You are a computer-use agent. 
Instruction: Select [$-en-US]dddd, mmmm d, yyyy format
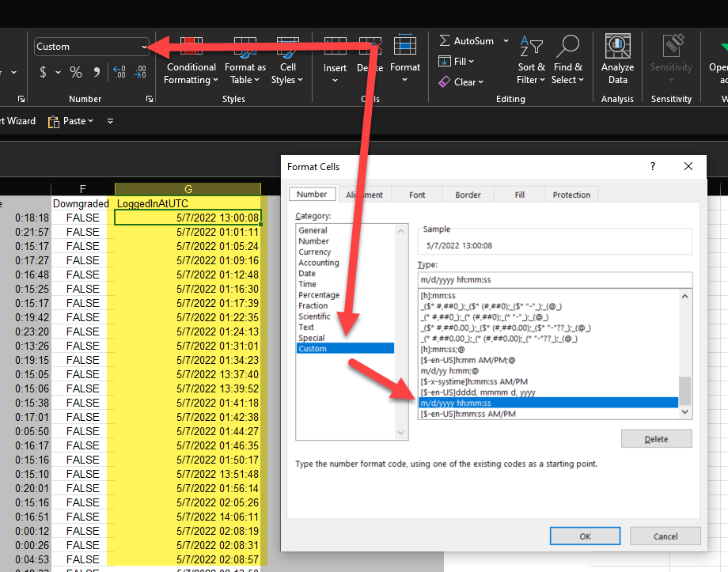pos(548,392)
